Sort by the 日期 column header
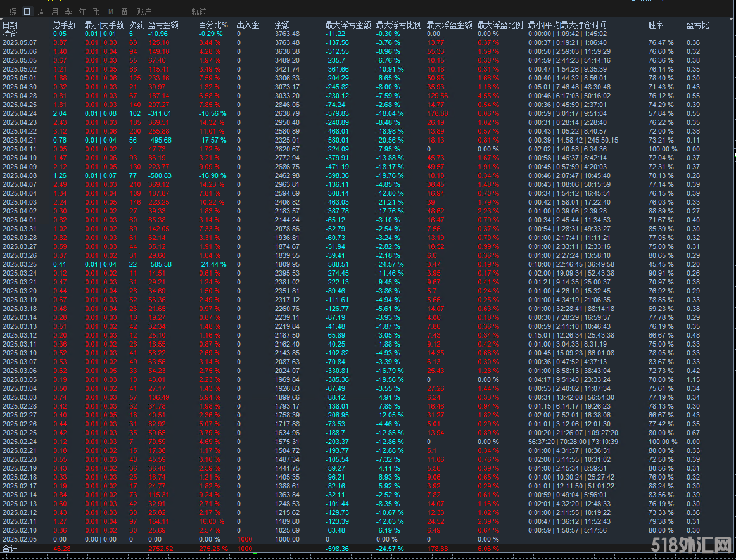Image resolution: width=736 pixels, height=560 pixels. coord(10,25)
